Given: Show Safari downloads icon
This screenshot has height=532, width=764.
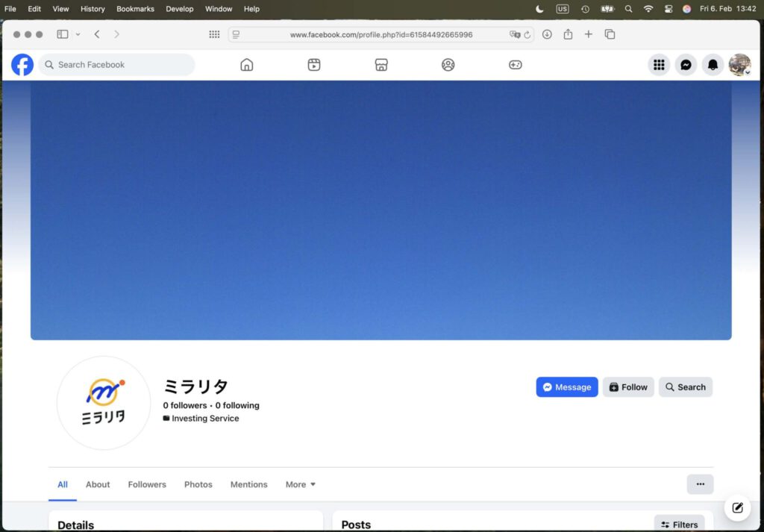Looking at the screenshot, I should [x=547, y=34].
